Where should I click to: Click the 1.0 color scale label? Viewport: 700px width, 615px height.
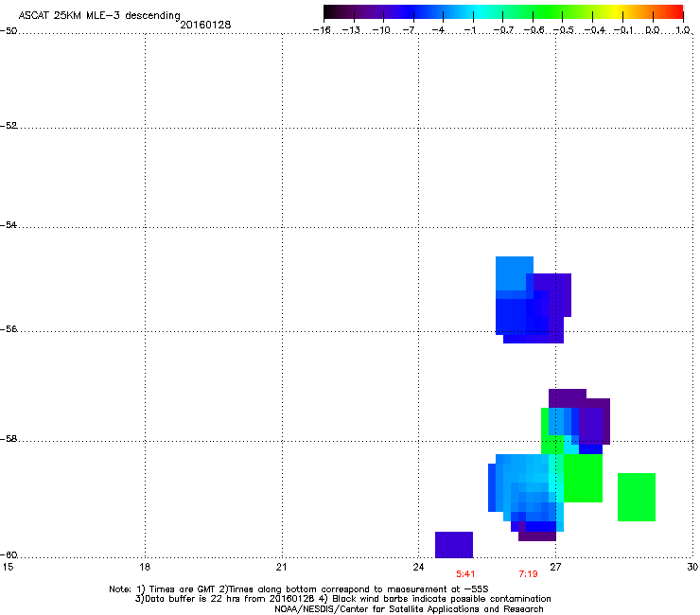[683, 30]
